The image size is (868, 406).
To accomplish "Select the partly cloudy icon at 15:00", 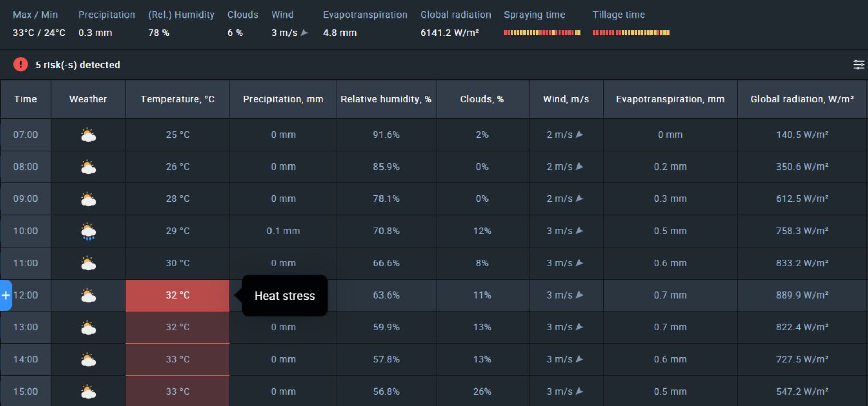I will click(88, 392).
